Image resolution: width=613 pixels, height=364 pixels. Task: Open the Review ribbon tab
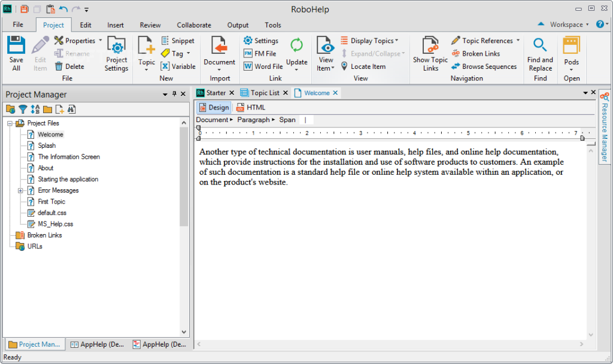click(x=150, y=25)
